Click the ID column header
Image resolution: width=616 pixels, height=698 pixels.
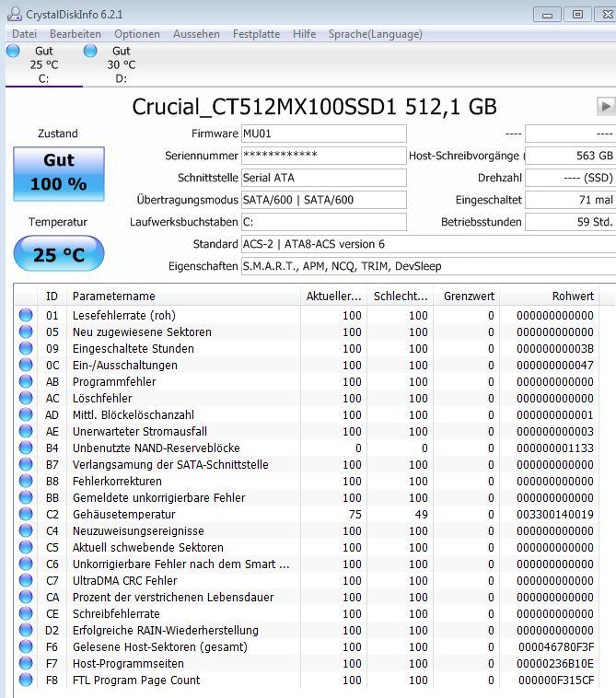point(52,296)
